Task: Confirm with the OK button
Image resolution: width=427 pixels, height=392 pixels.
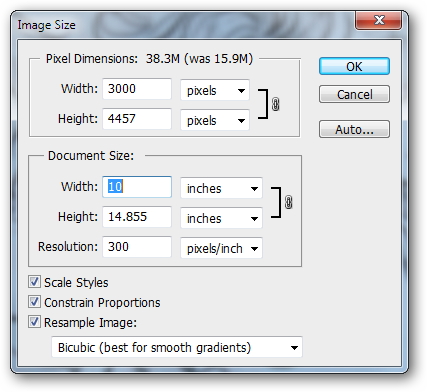Action: click(x=354, y=66)
